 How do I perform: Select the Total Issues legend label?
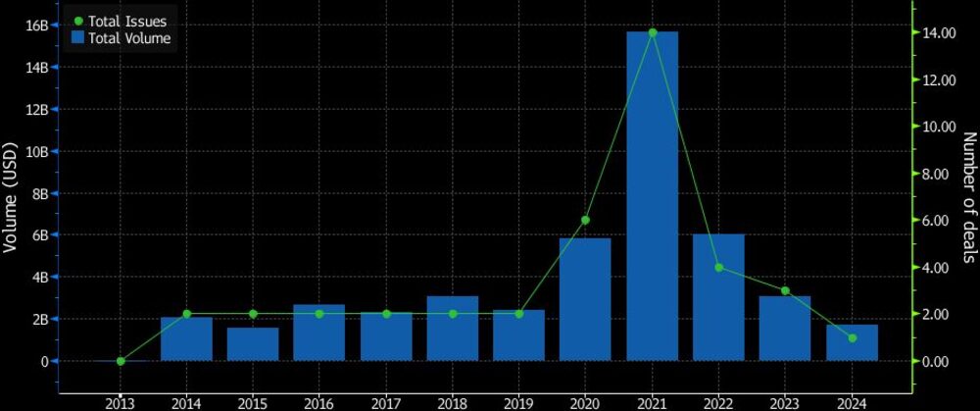127,21
